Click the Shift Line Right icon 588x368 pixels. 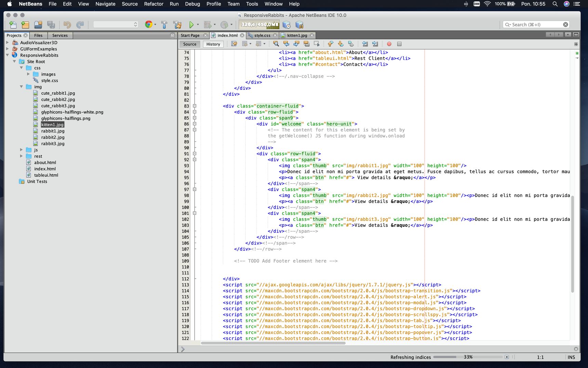[375, 44]
